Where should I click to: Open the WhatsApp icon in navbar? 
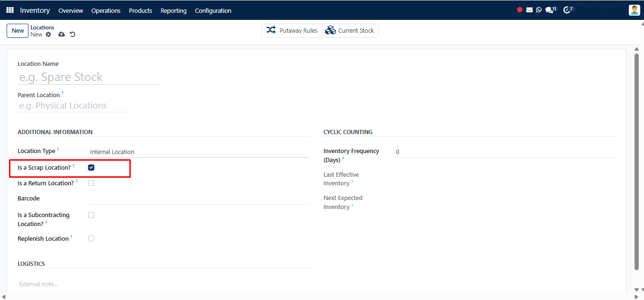coord(539,9)
